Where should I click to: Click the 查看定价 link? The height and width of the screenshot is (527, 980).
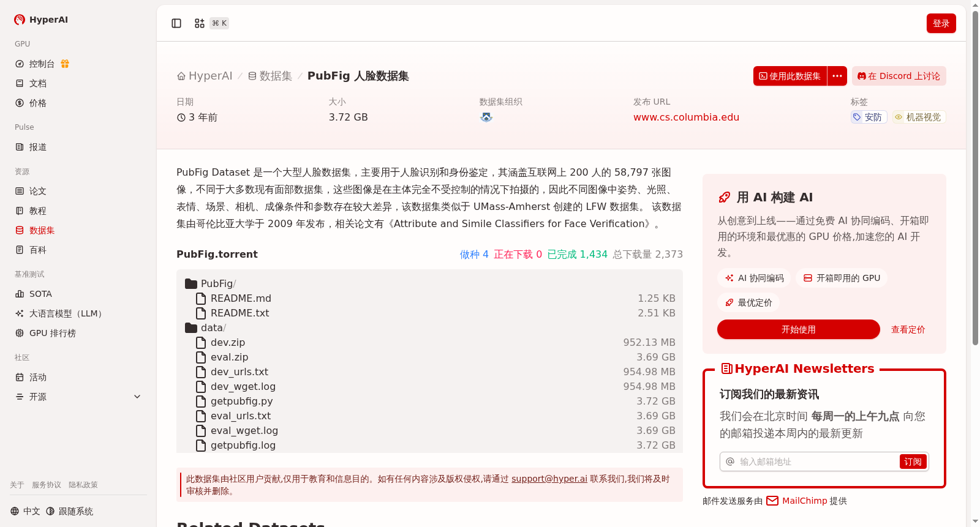point(908,329)
